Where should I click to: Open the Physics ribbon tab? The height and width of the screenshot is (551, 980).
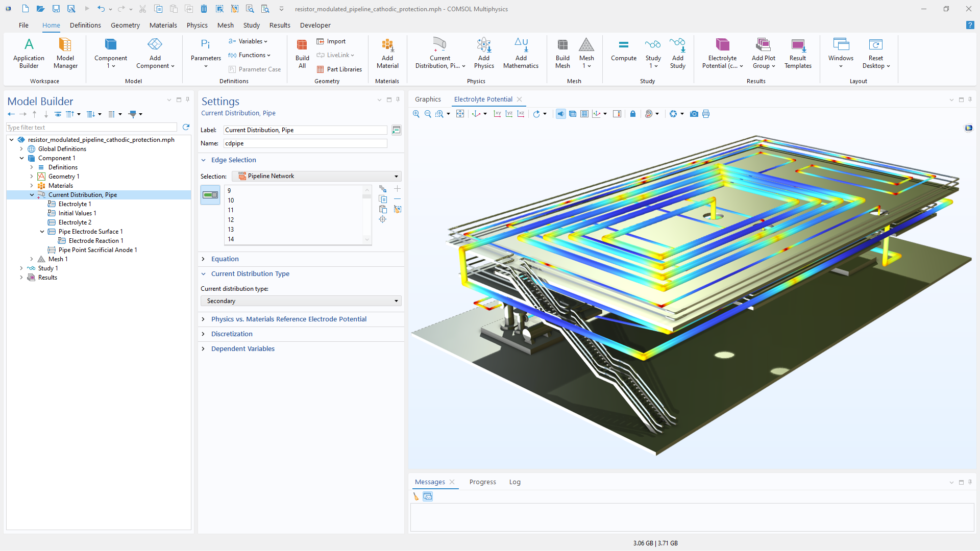[197, 25]
